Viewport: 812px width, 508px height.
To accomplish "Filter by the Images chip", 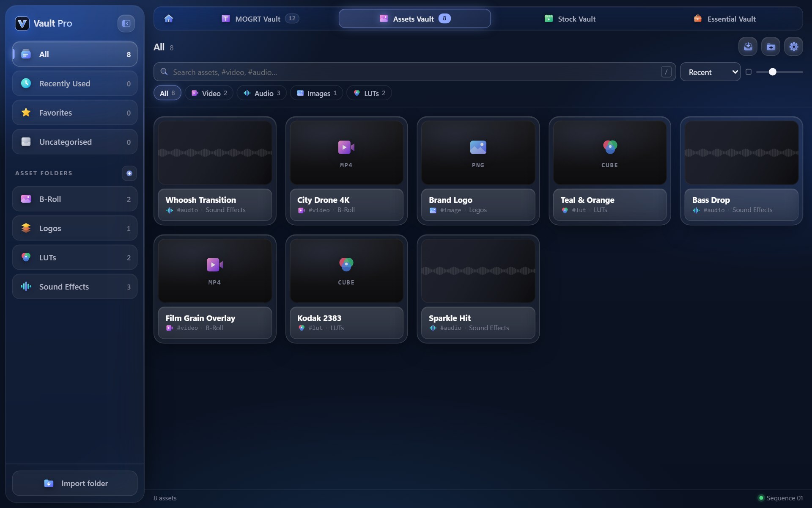I will coord(316,93).
